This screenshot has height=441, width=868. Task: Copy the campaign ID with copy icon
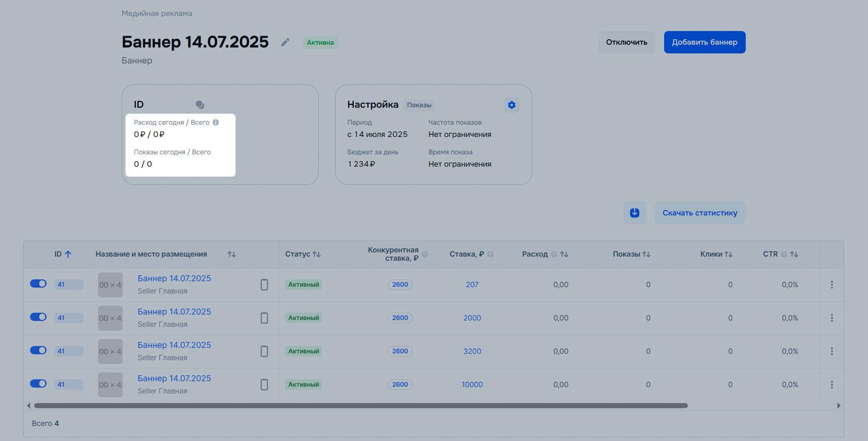point(200,105)
